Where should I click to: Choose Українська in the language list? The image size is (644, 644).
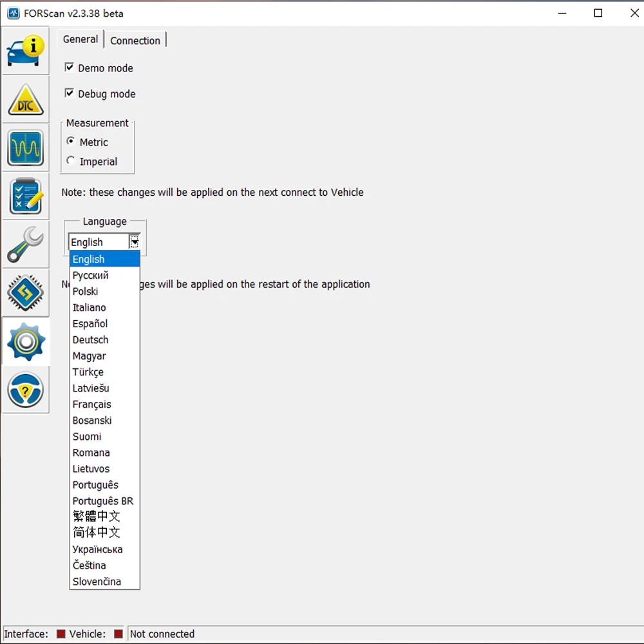(105, 549)
